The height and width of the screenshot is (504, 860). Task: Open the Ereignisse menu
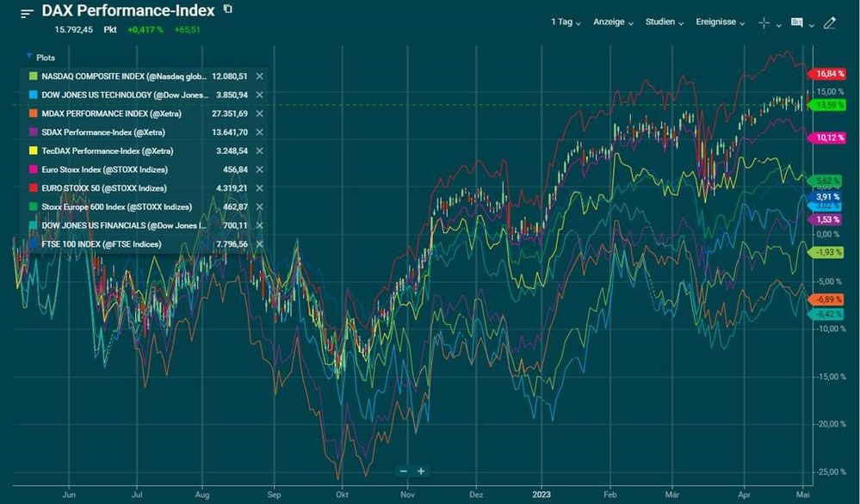[721, 22]
